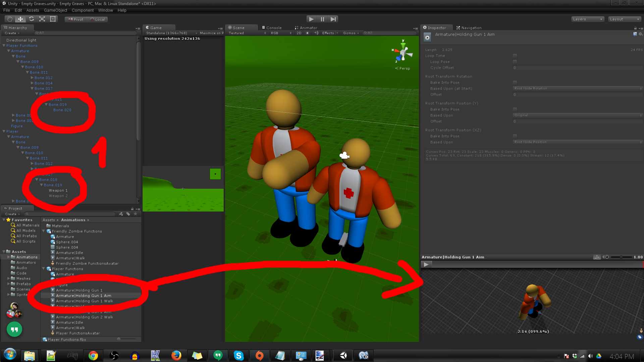
Task: Select Weapon 1 in Hierarchy
Action: [x=58, y=190]
